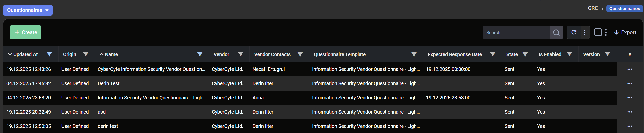The image size is (644, 133).
Task: Expand the Questionnaires dropdown
Action: (x=28, y=10)
